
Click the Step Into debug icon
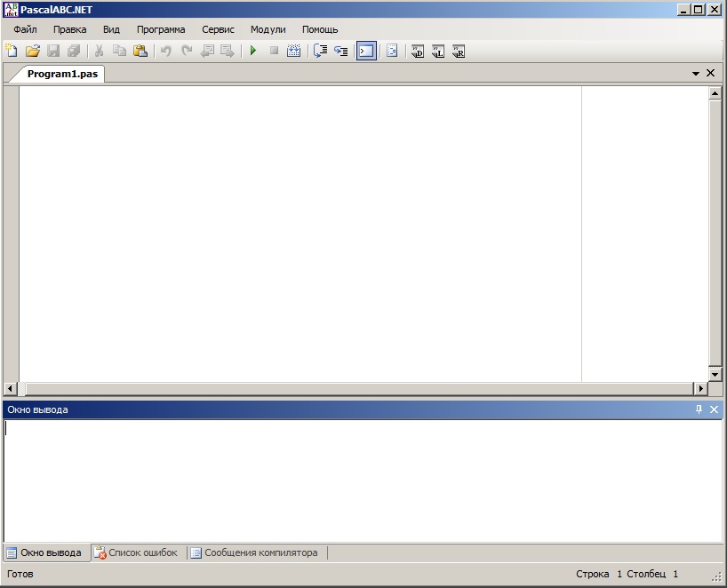[340, 51]
